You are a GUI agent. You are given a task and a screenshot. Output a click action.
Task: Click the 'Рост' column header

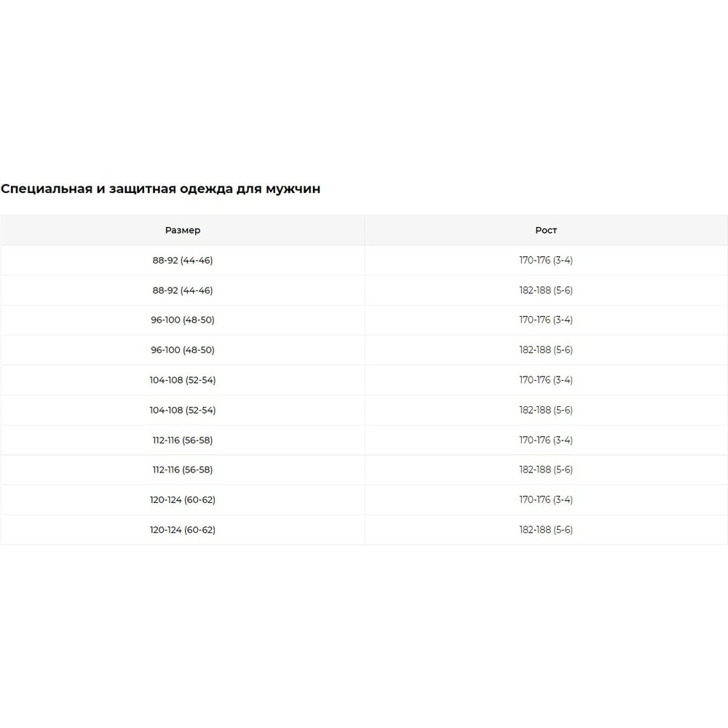[x=545, y=230]
